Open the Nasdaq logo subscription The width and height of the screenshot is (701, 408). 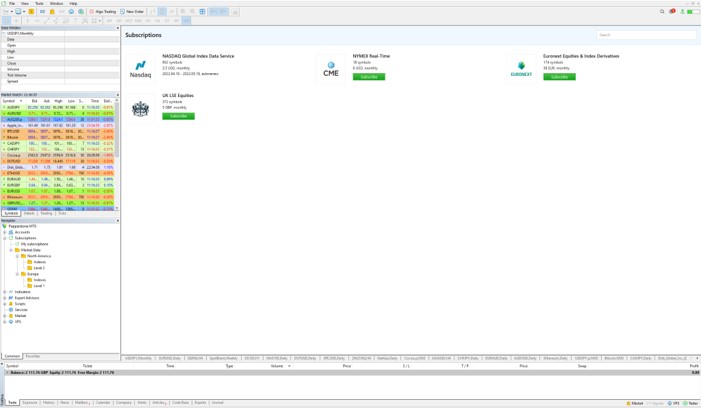[x=140, y=68]
